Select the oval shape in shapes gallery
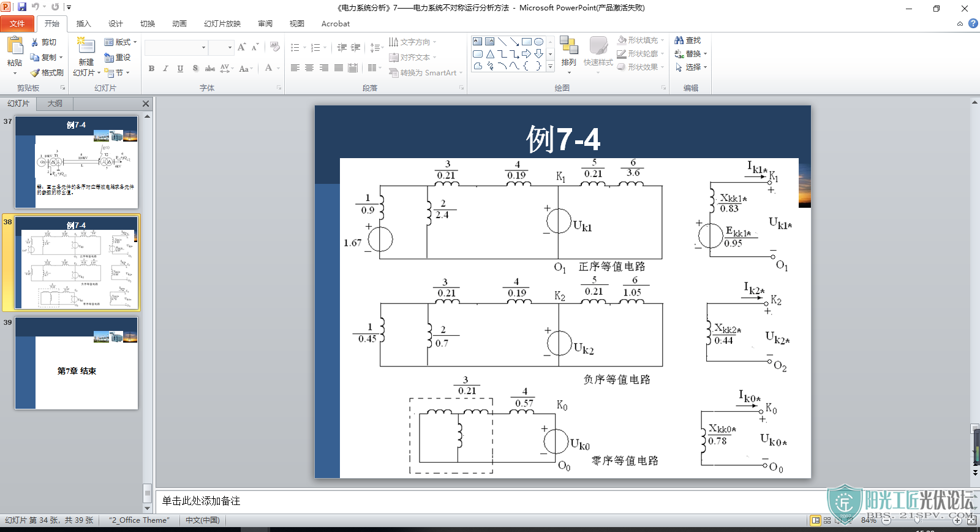This screenshot has width=980, height=532. click(x=538, y=42)
